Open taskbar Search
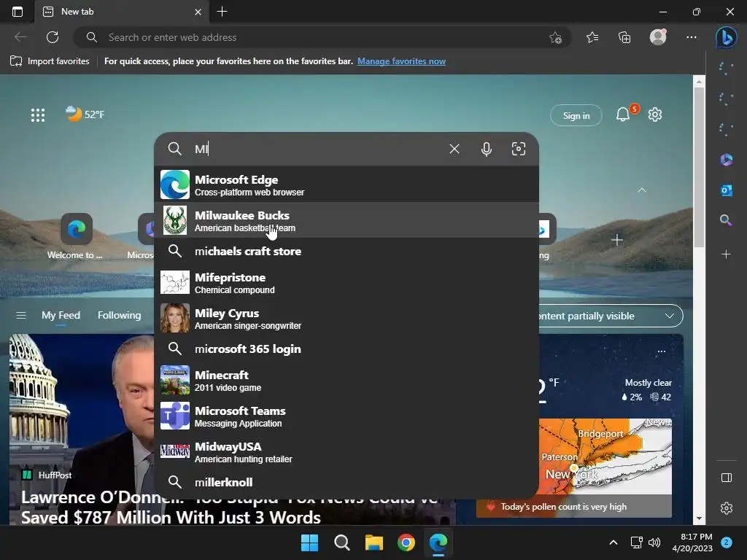This screenshot has height=560, width=747. 341,542
